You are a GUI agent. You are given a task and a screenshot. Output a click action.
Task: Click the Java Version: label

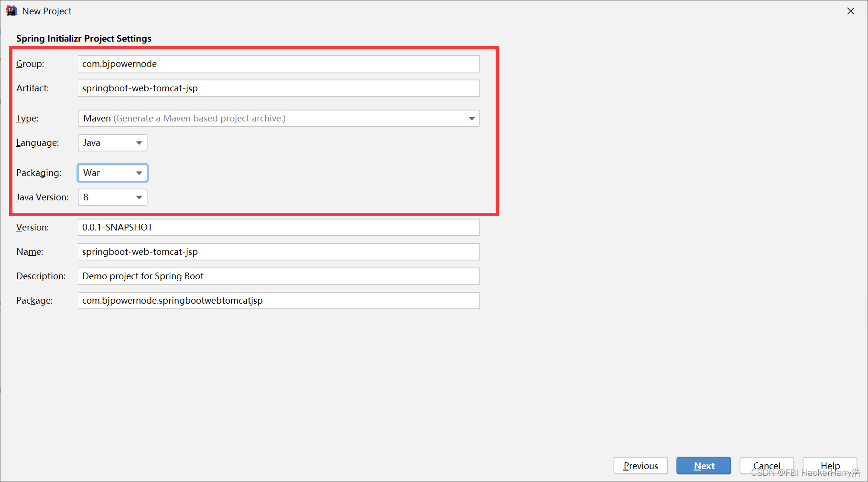[43, 197]
